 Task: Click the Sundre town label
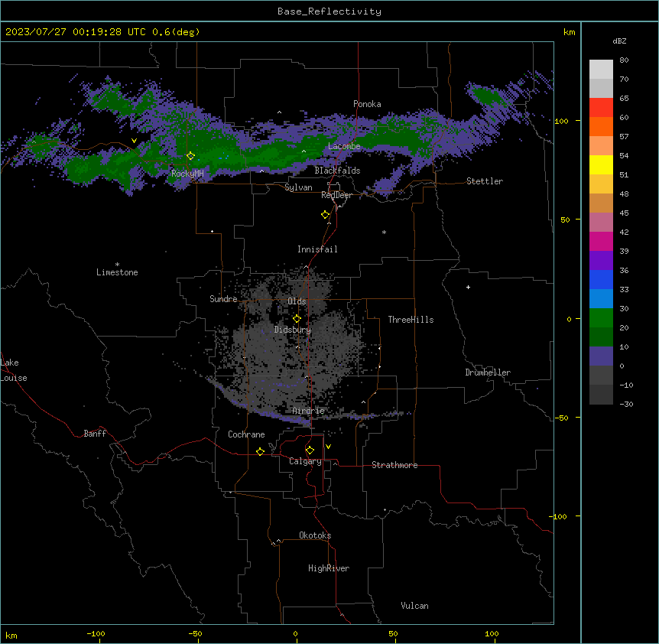click(x=223, y=299)
